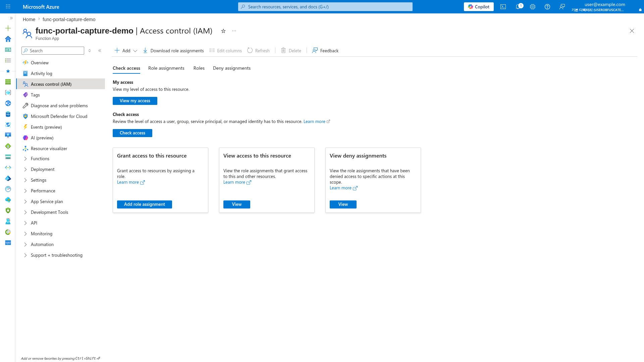The height and width of the screenshot is (362, 644).
Task: Open portal settings gear
Action: (533, 7)
